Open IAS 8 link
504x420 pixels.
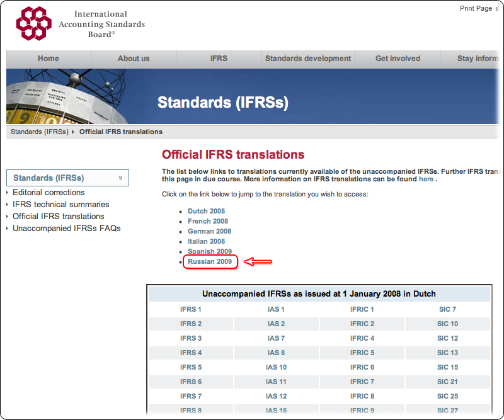[x=276, y=353]
